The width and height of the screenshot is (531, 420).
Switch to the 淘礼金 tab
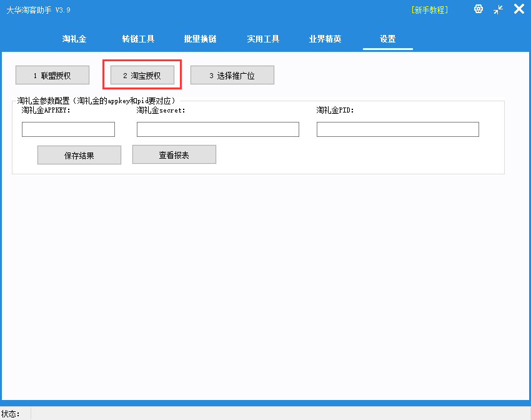click(x=74, y=39)
